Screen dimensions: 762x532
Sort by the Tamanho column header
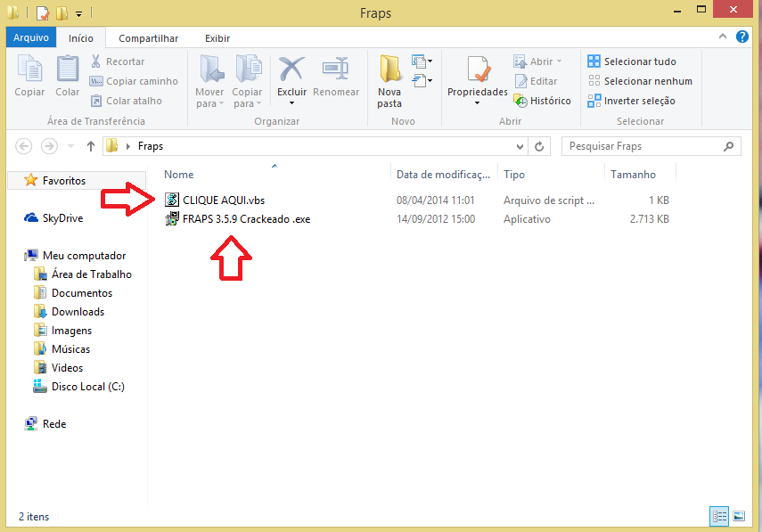(633, 175)
